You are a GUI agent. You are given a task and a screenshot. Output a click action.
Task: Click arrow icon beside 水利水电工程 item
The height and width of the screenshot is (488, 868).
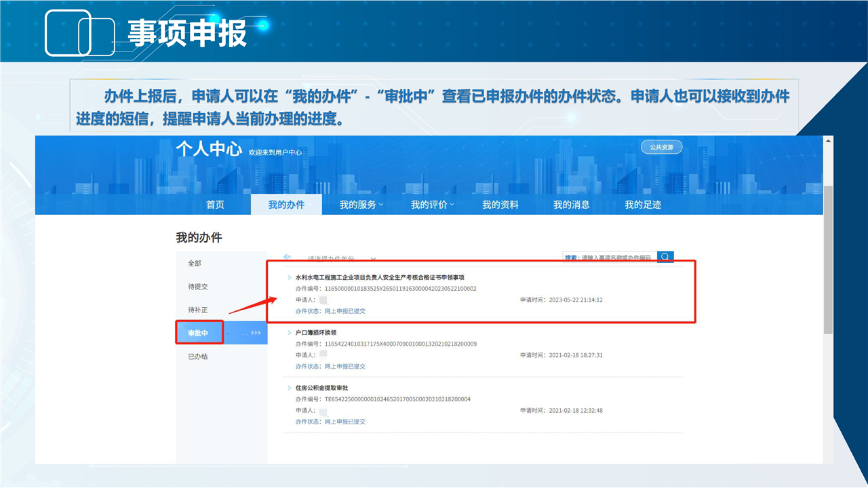(x=290, y=277)
